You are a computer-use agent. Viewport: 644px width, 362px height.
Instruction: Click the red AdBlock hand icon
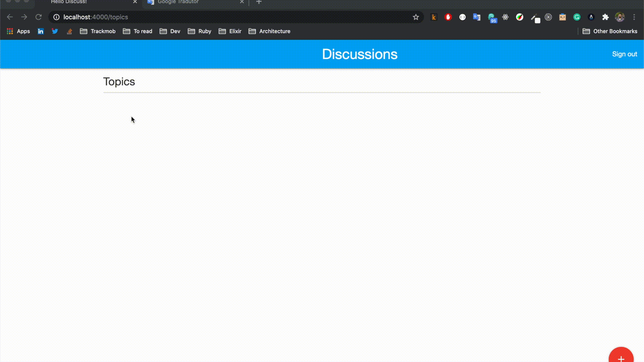coord(448,17)
